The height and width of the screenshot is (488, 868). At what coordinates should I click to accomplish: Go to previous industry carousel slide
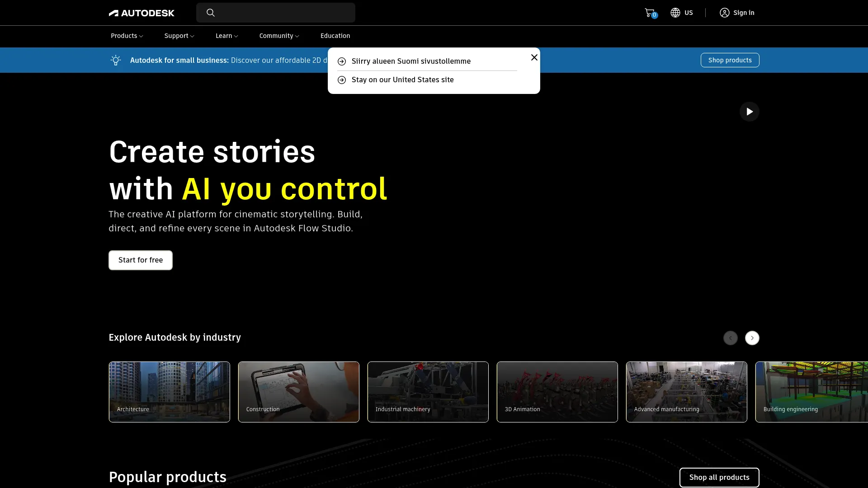[730, 338]
